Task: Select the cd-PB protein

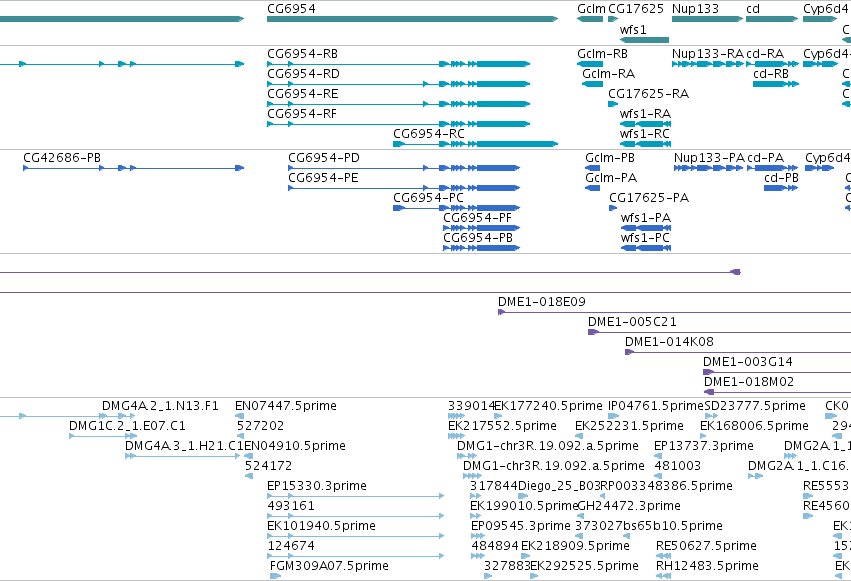Action: 781,188
